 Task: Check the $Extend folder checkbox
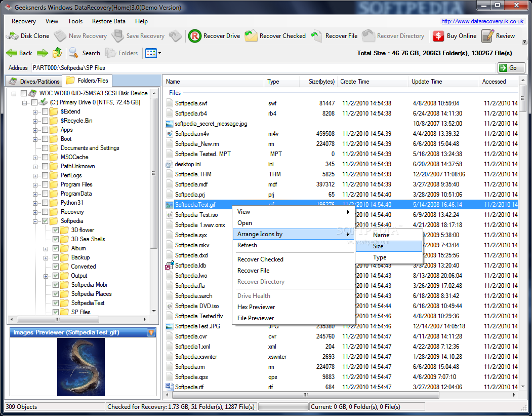45,111
